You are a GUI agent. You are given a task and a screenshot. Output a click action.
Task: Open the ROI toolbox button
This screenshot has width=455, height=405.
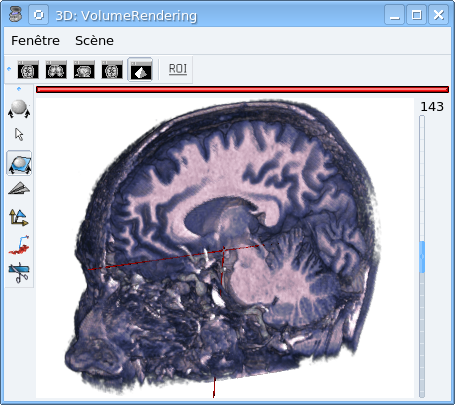pos(178,69)
